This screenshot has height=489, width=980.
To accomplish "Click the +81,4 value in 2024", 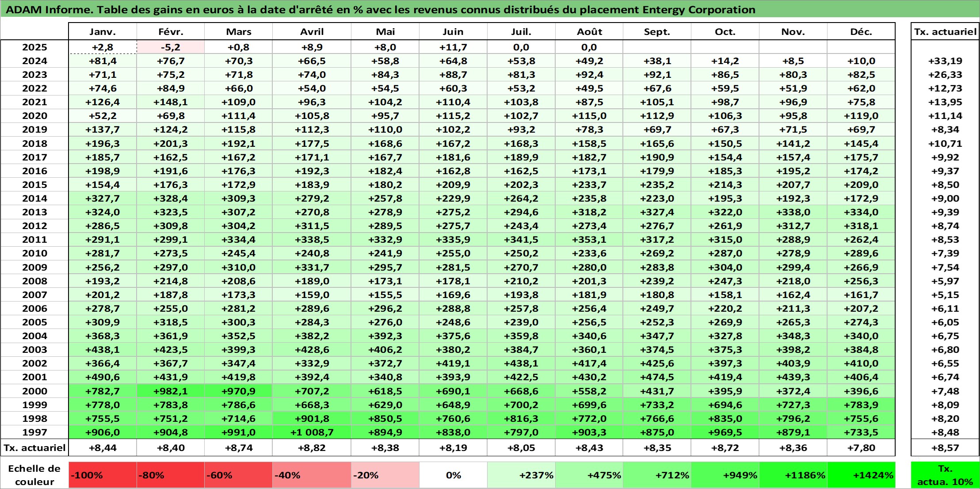I will click(103, 61).
